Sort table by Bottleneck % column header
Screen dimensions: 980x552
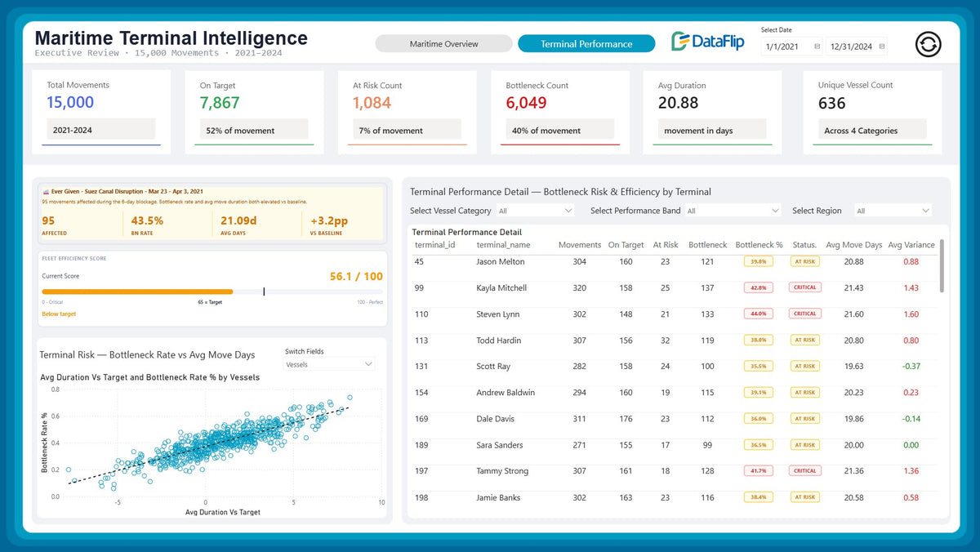(x=759, y=245)
